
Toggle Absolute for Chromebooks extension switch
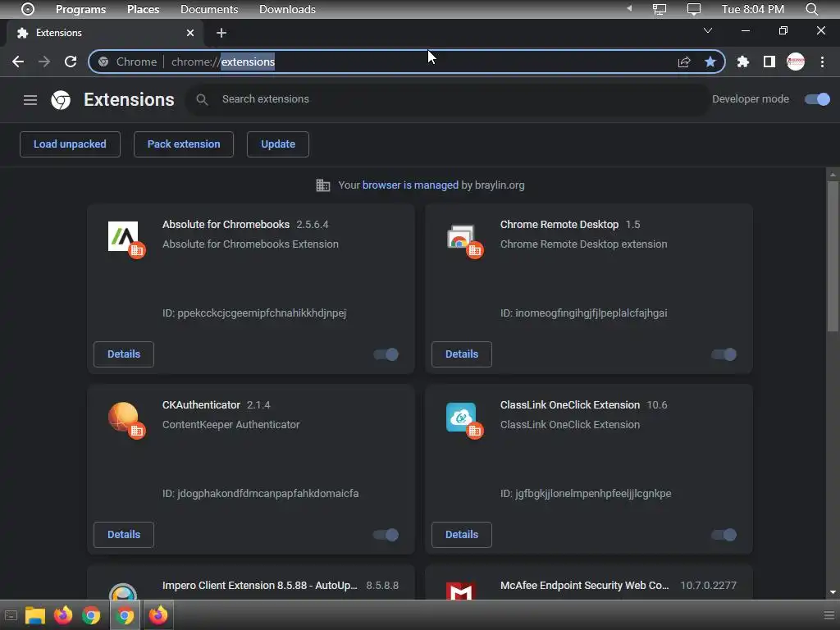click(x=386, y=354)
